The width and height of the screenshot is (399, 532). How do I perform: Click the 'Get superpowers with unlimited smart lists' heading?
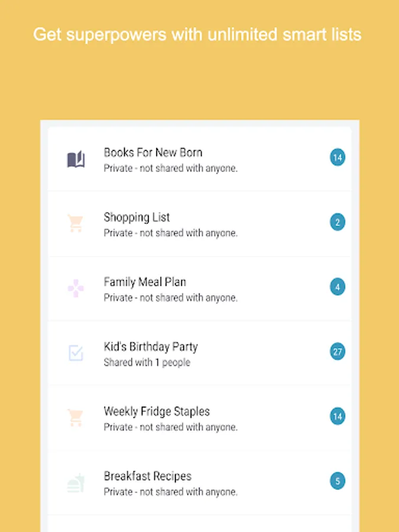pos(197,34)
